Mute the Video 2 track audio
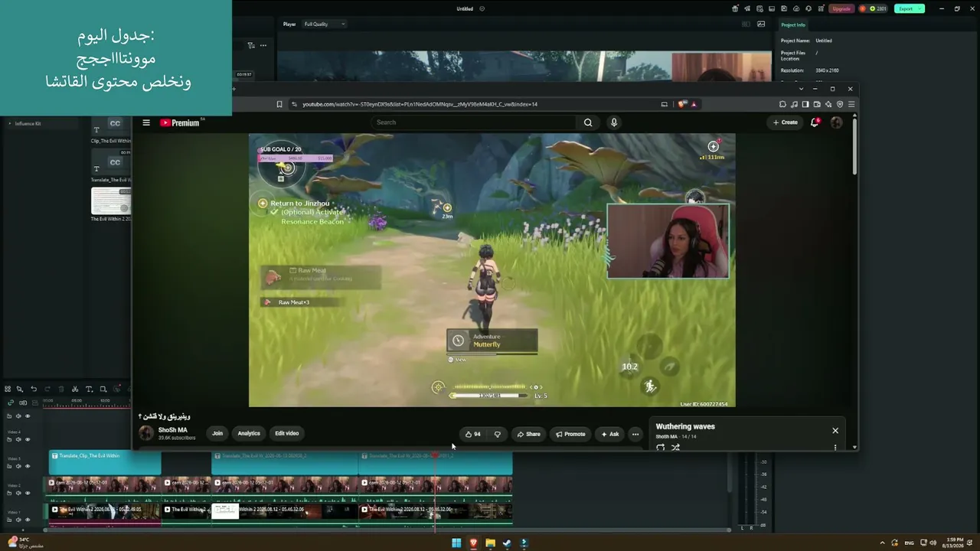Screen dimensions: 980x551 (x=19, y=493)
